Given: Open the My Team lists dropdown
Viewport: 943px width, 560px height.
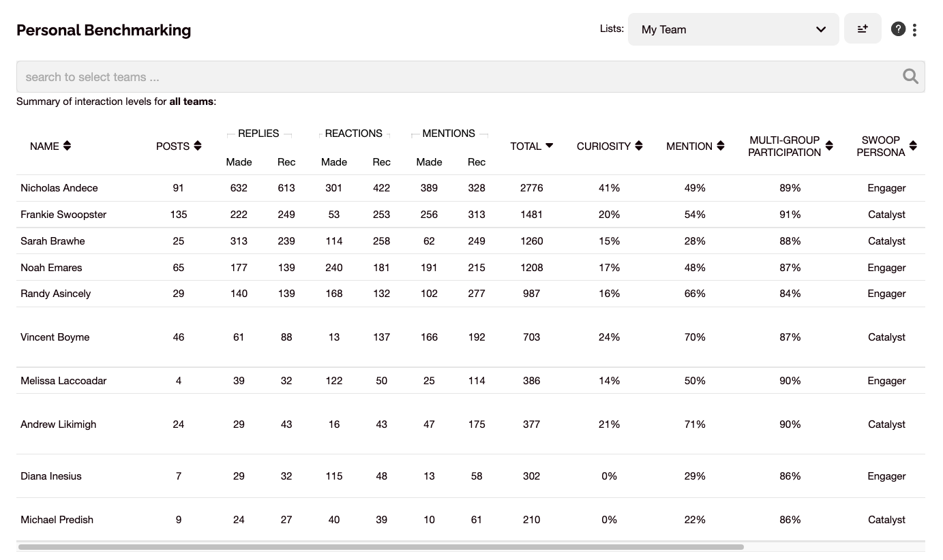Looking at the screenshot, I should pyautogui.click(x=734, y=29).
